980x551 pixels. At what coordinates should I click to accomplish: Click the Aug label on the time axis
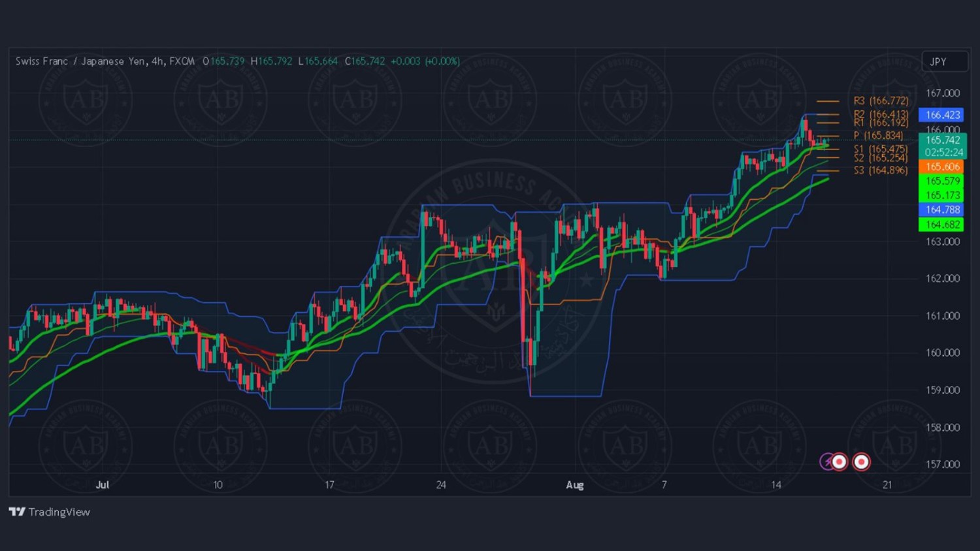coord(575,485)
